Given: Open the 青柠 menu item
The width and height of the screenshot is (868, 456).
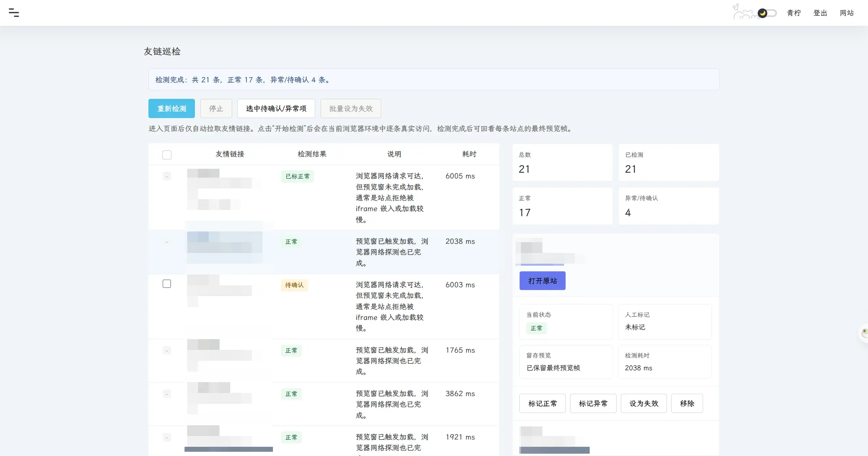Looking at the screenshot, I should tap(794, 13).
